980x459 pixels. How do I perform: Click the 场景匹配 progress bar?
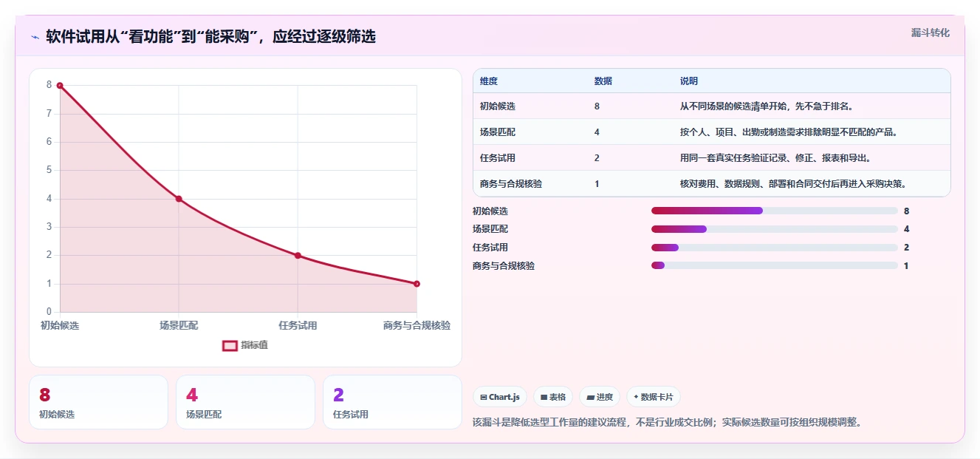tap(775, 229)
